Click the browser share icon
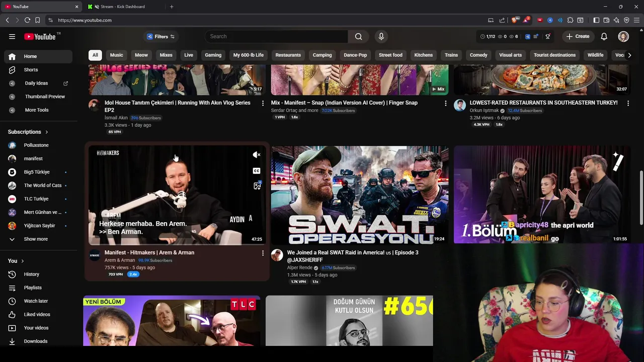Screen dimensions: 644x362 coord(502,20)
